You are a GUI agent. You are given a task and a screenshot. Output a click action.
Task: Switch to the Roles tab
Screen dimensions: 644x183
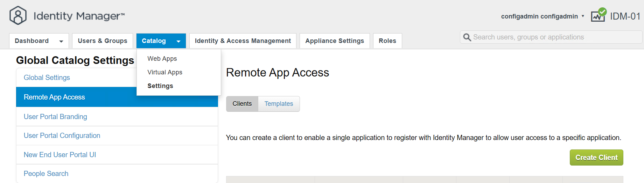387,41
